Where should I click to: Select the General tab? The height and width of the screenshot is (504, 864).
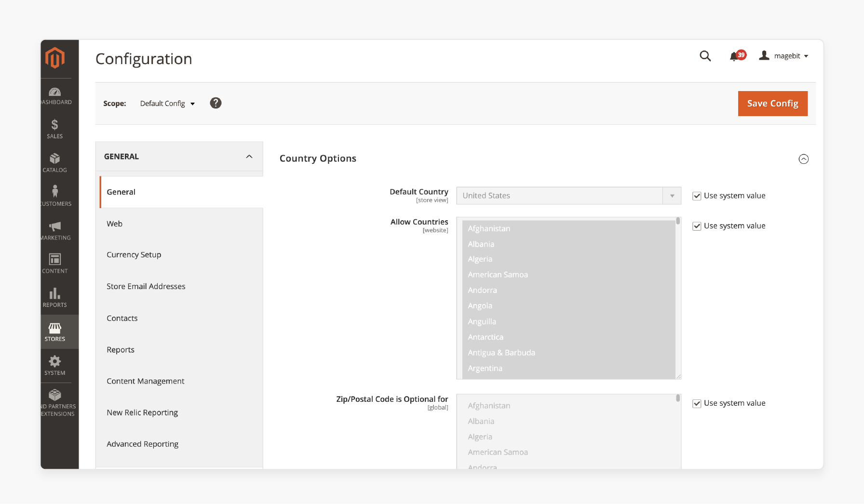coord(181,192)
